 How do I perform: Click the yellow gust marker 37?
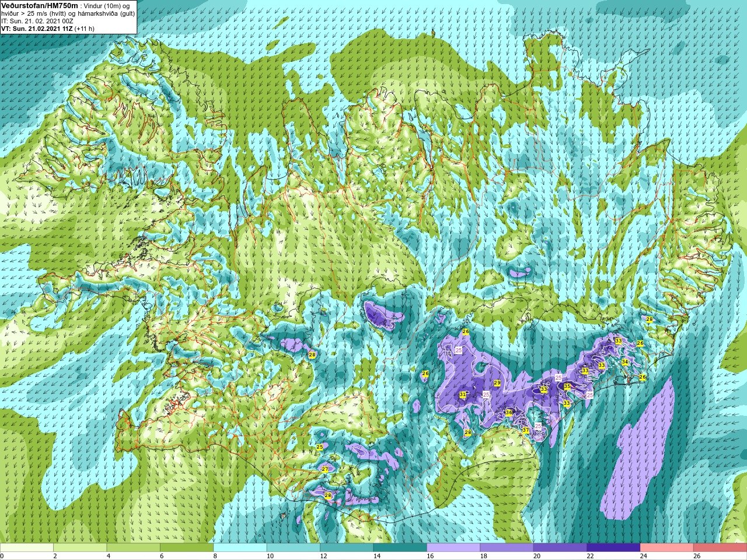click(526, 430)
